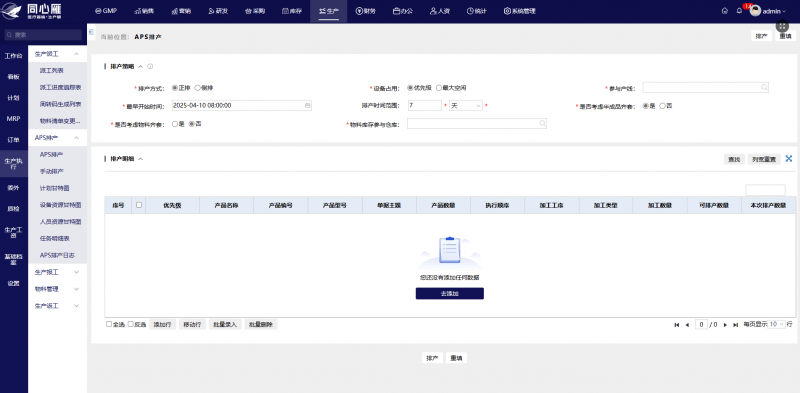Image resolution: width=800 pixels, height=393 pixels.
Task: Open the 每页显示 page size dropdown
Action: pyautogui.click(x=777, y=324)
